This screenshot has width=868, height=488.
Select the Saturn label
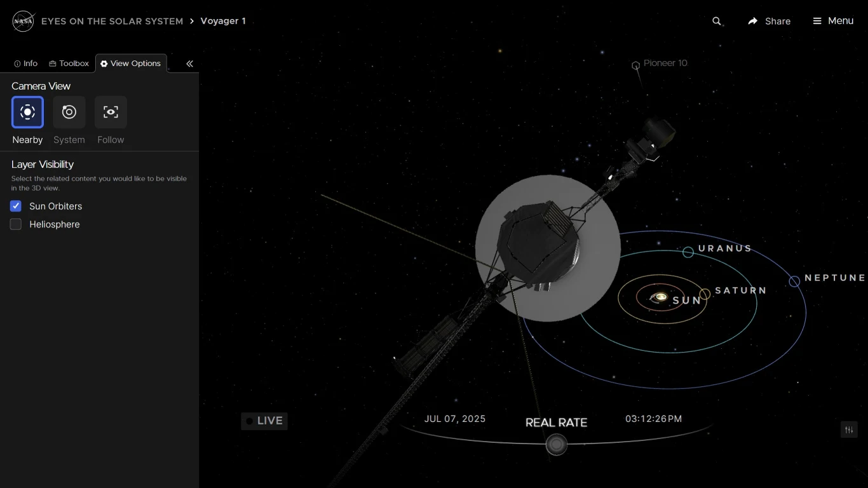741,290
